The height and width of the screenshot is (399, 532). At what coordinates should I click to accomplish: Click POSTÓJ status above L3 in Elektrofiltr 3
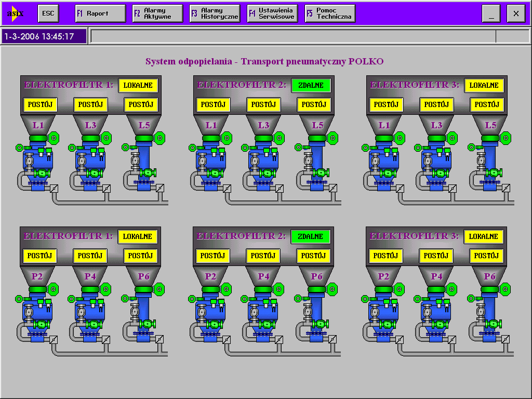436,104
